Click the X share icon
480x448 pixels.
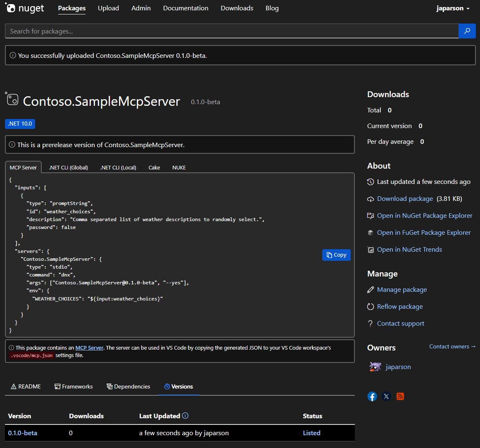(x=386, y=396)
